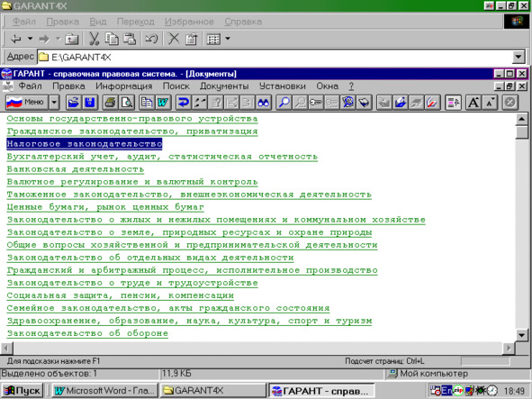Open the Документы menu
This screenshot has height=399, width=532.
(x=224, y=86)
